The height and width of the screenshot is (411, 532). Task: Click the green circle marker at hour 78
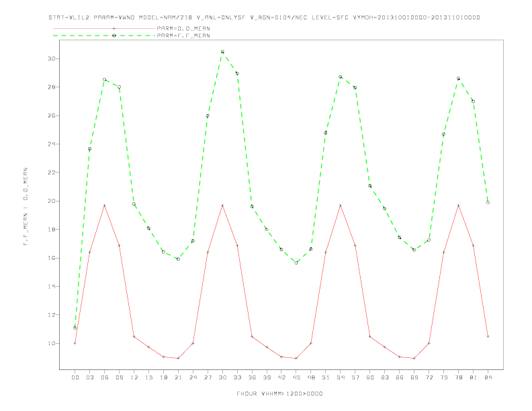click(458, 79)
